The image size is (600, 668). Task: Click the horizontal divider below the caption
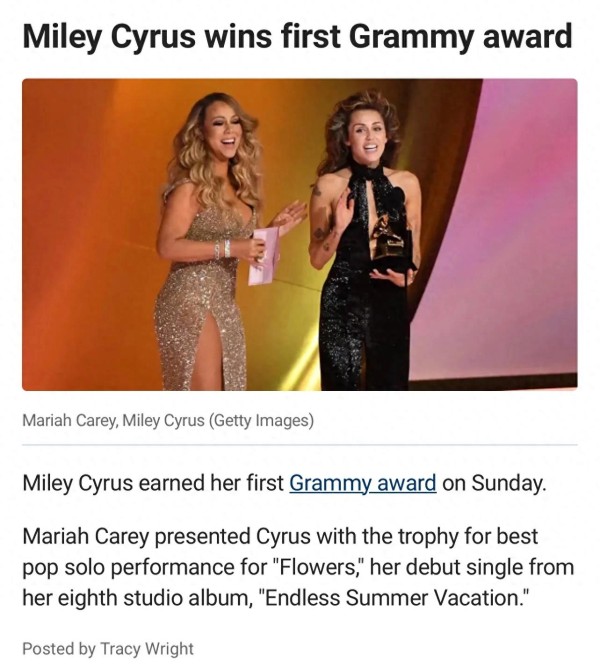[300, 444]
